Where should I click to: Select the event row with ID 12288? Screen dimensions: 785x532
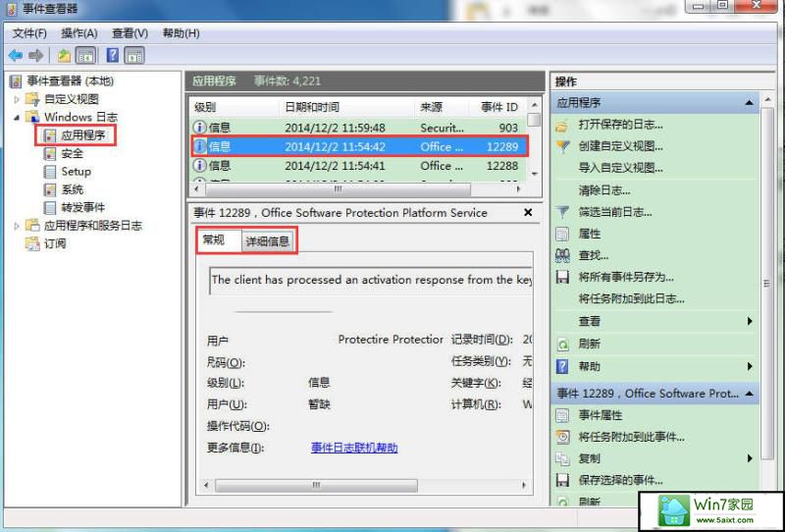click(358, 165)
